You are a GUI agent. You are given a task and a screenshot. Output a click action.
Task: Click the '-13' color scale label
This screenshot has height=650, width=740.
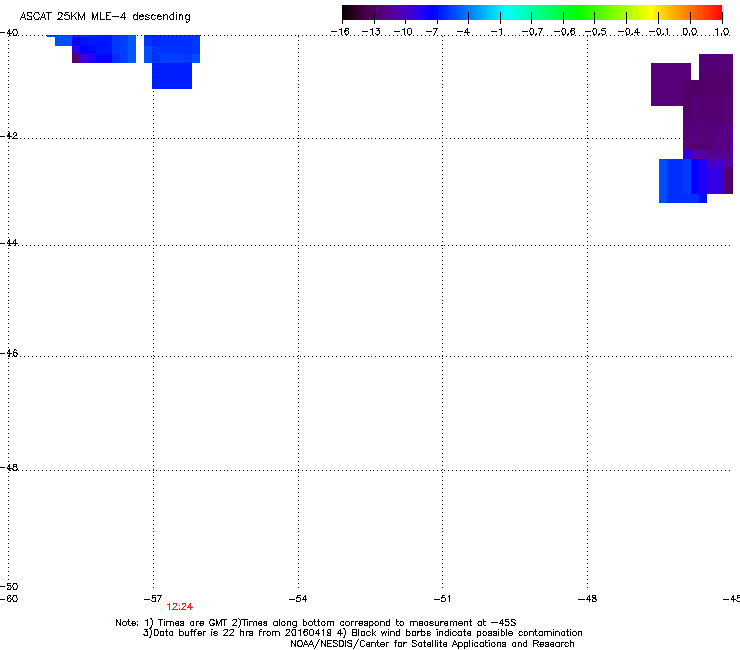[x=371, y=32]
